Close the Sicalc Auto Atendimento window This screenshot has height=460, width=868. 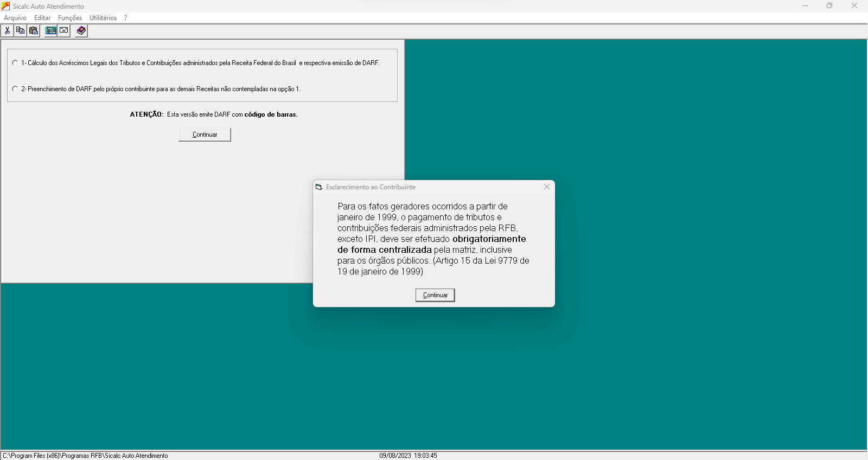tap(854, 6)
